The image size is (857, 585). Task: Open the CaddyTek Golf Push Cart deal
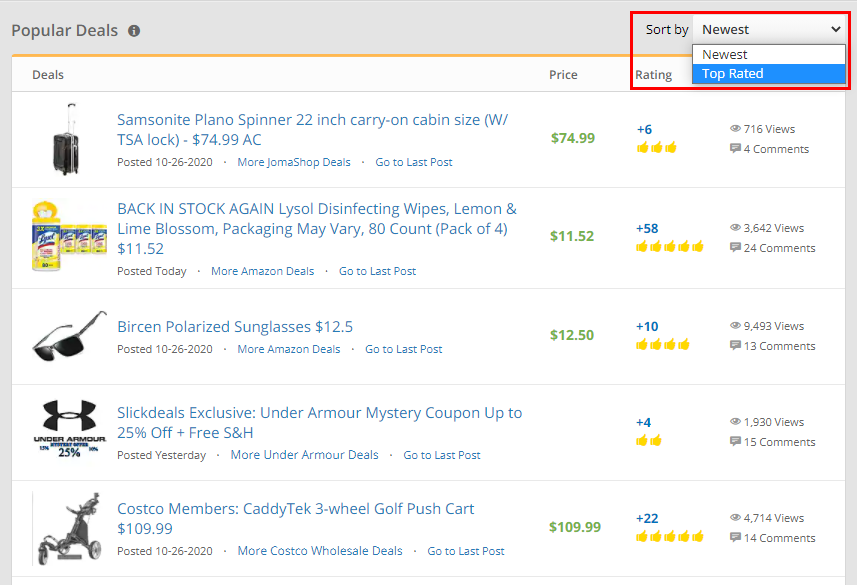(x=296, y=518)
